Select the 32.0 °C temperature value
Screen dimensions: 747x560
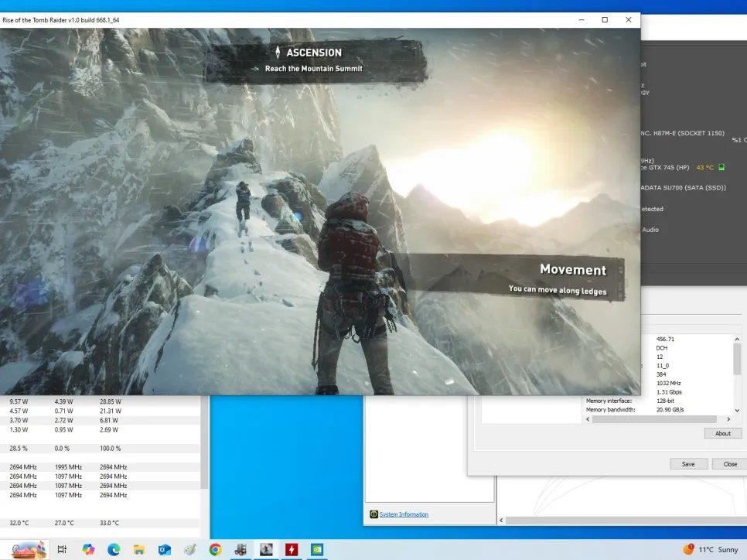pyautogui.click(x=19, y=523)
